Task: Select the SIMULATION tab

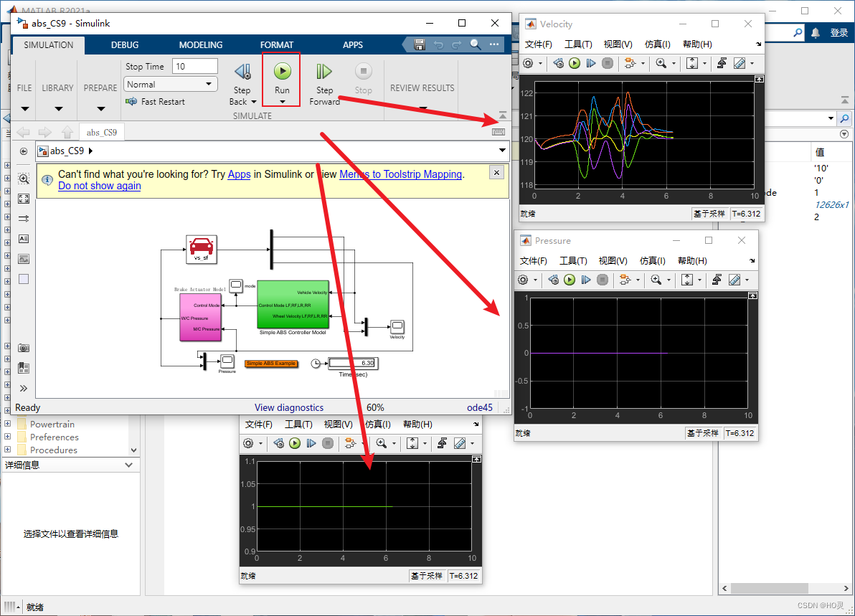Action: (49, 44)
